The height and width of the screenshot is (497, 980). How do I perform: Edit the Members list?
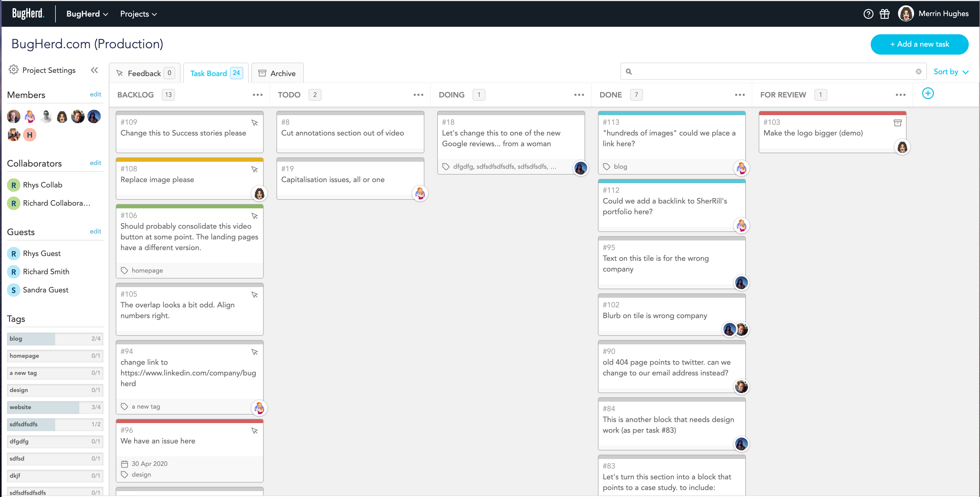click(x=95, y=94)
